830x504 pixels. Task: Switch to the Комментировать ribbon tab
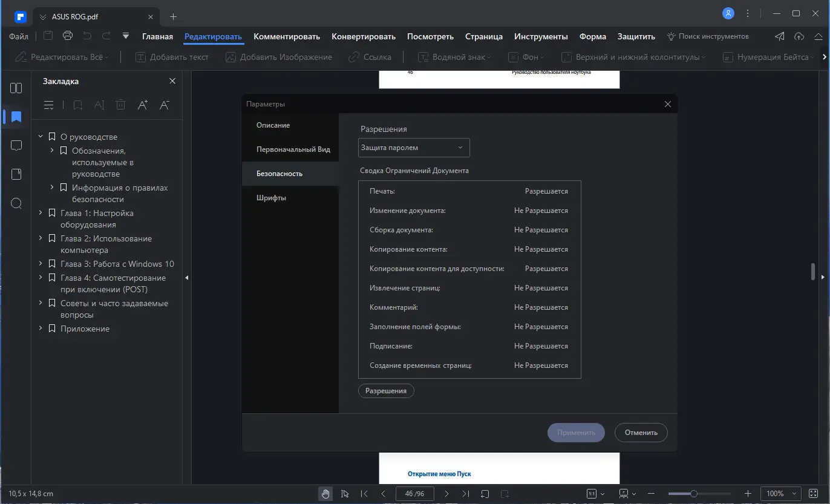[287, 36]
